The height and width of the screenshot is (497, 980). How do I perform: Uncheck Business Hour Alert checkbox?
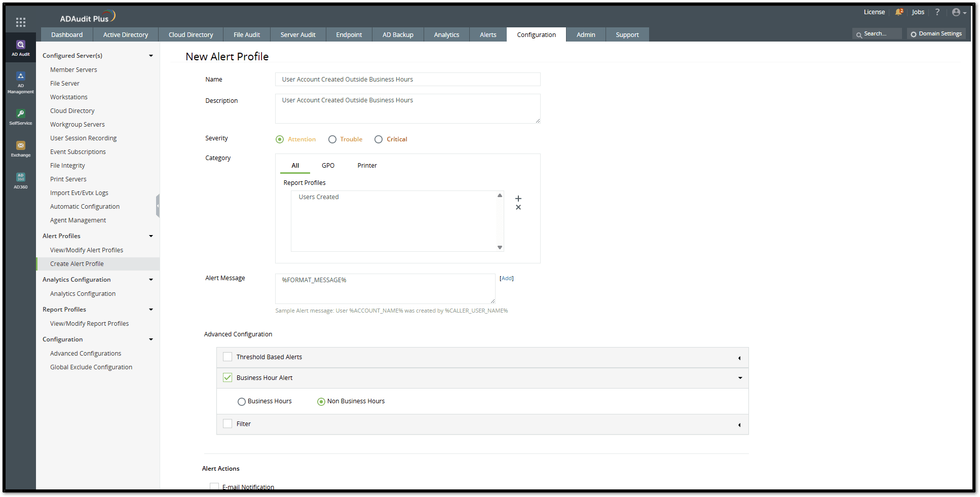click(x=228, y=377)
